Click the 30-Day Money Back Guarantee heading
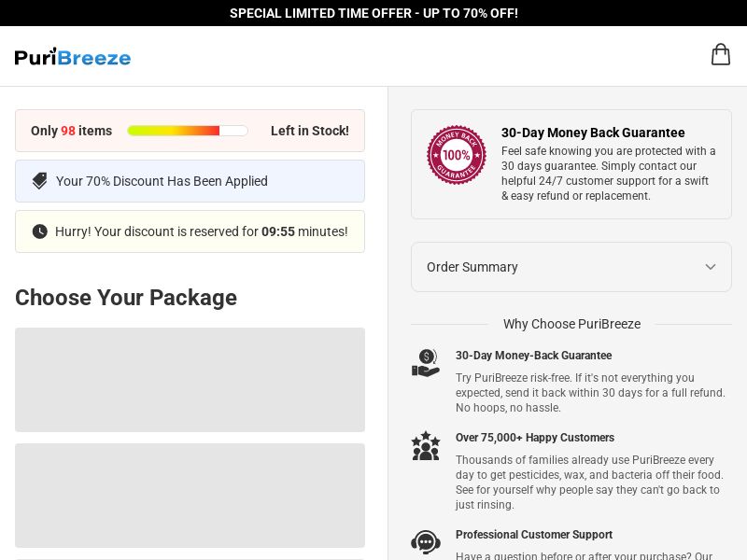747x560 pixels. pos(593,133)
